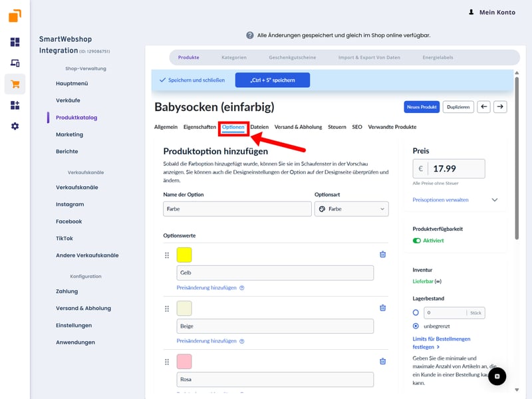This screenshot has height=399, width=532.
Task: Go to next product arrow button
Action: pos(500,107)
